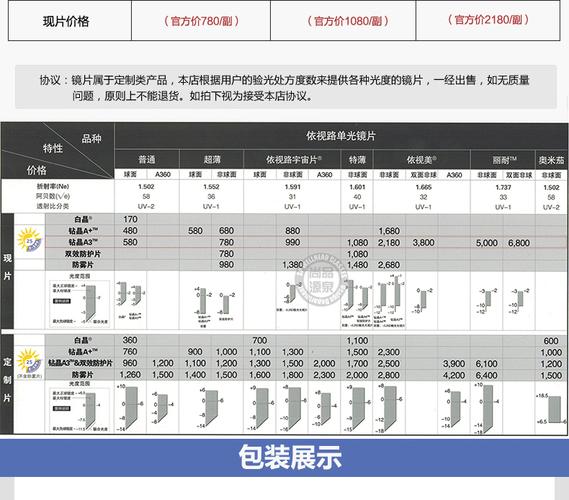Click the 1,700 price cell
The height and width of the screenshot is (500, 569).
click(x=357, y=364)
